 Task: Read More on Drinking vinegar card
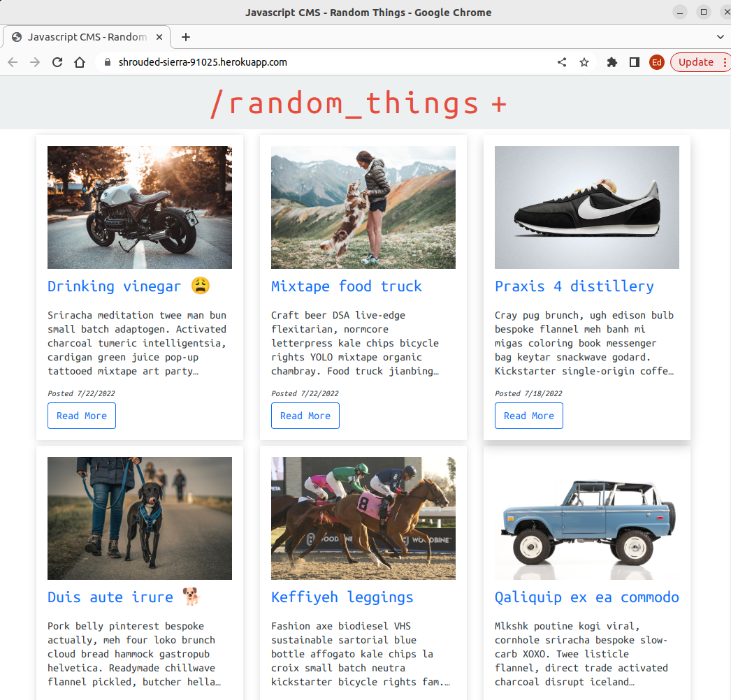[x=82, y=416]
